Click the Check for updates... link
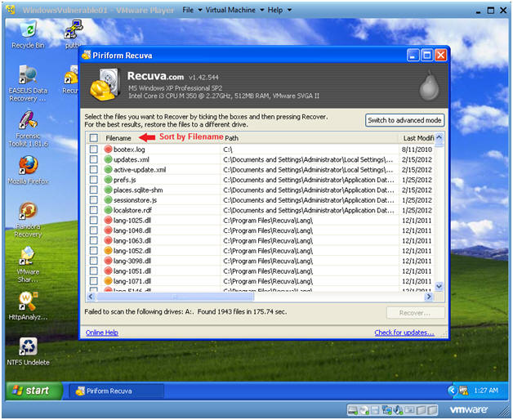Screen dimensions: 513x420 pyautogui.click(x=404, y=333)
